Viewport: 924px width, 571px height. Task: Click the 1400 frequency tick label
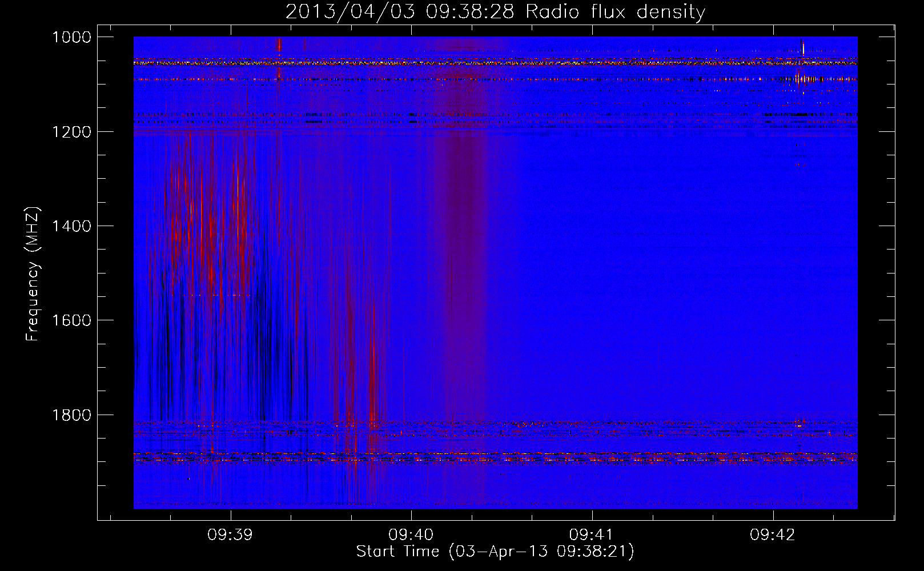click(71, 226)
